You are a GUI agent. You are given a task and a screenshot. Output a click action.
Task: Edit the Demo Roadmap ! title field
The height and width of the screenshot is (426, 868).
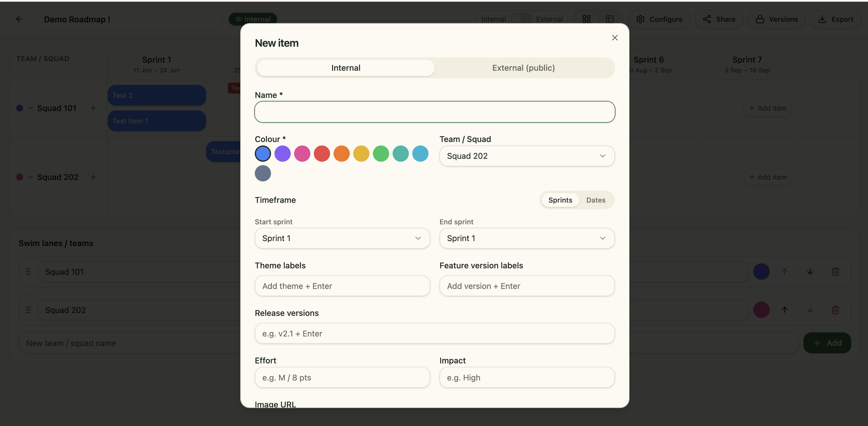tap(129, 19)
